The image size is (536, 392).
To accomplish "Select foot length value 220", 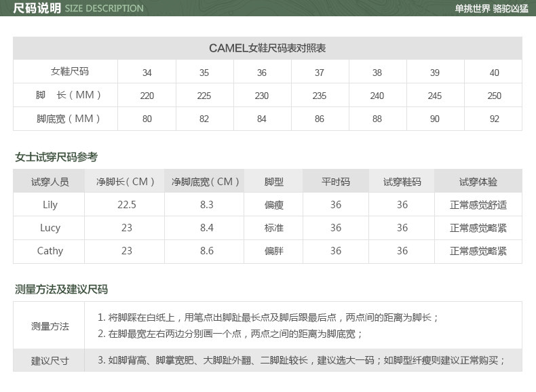I will click(147, 96).
